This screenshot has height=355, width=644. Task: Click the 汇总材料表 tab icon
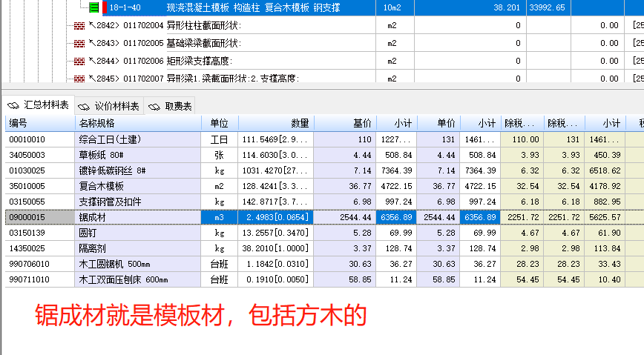13,106
